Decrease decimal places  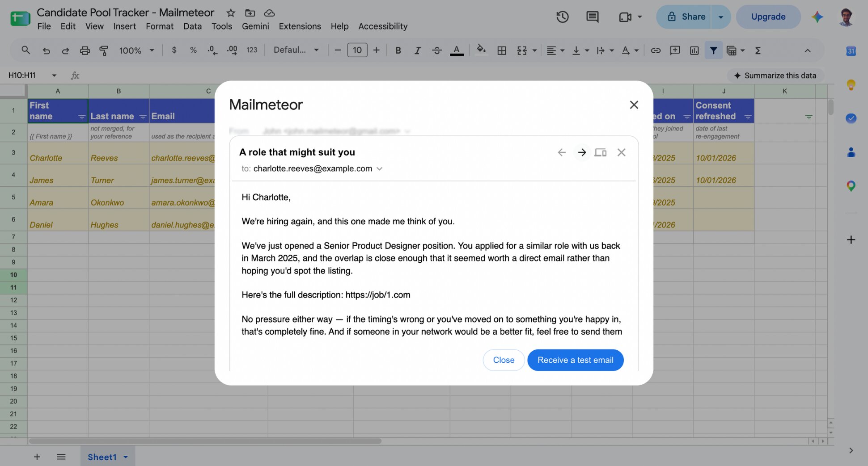point(212,50)
